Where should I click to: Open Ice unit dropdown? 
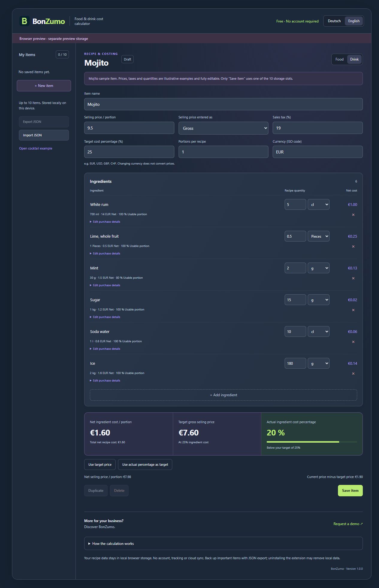(318, 363)
